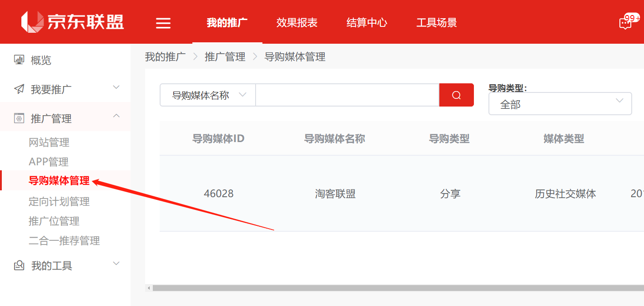
Task: Click the red search magnifier button
Action: (457, 95)
